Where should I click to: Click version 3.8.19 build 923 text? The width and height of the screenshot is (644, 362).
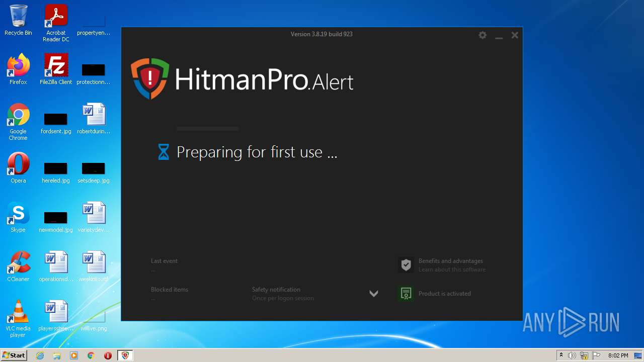coord(321,34)
